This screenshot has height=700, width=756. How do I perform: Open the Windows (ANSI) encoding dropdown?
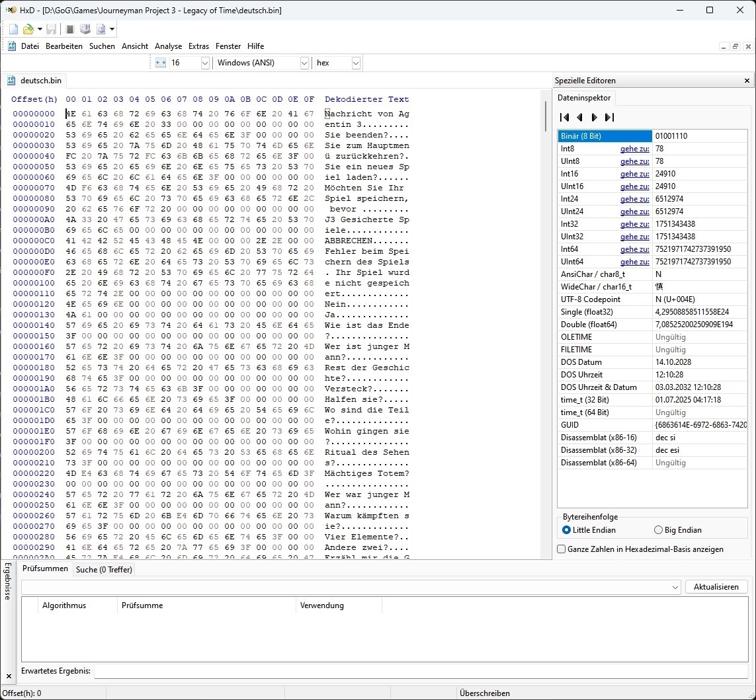pos(304,63)
